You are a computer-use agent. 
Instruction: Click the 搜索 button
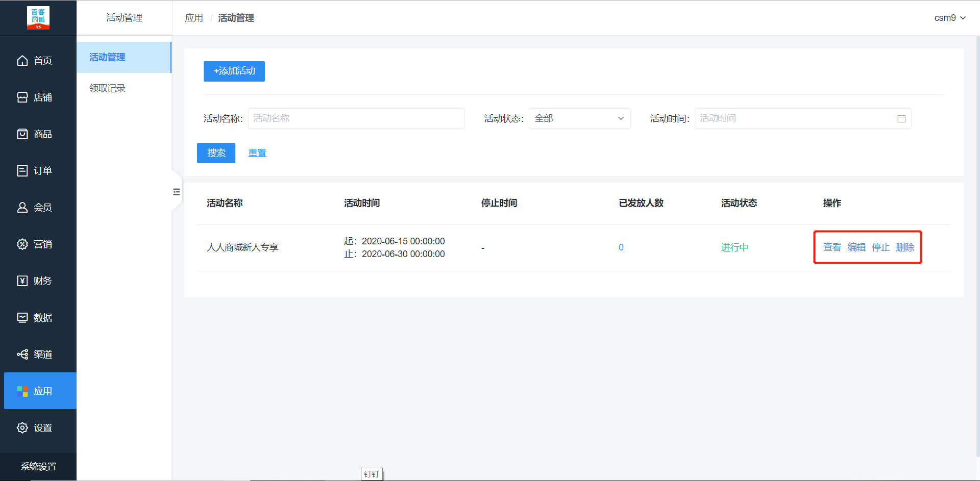click(x=216, y=153)
